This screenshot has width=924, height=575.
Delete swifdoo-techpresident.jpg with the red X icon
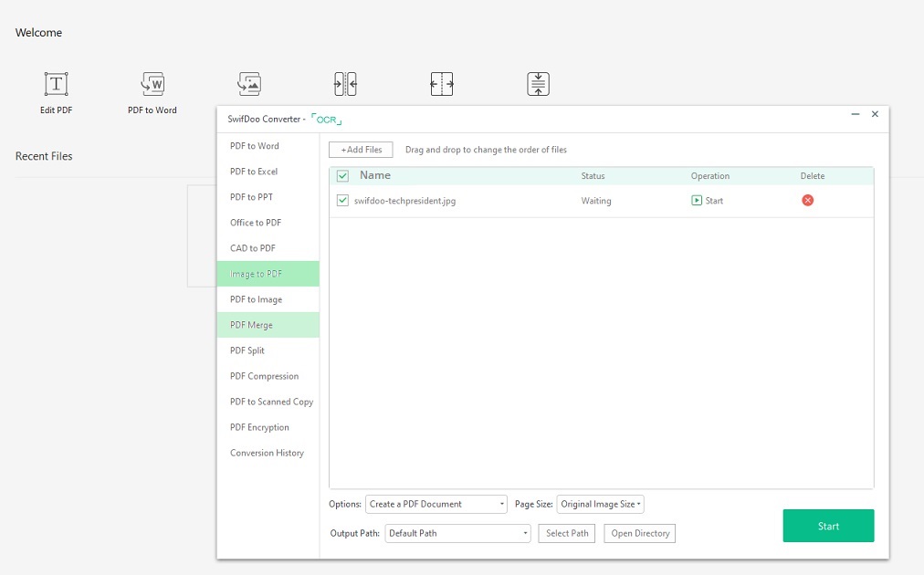point(807,200)
